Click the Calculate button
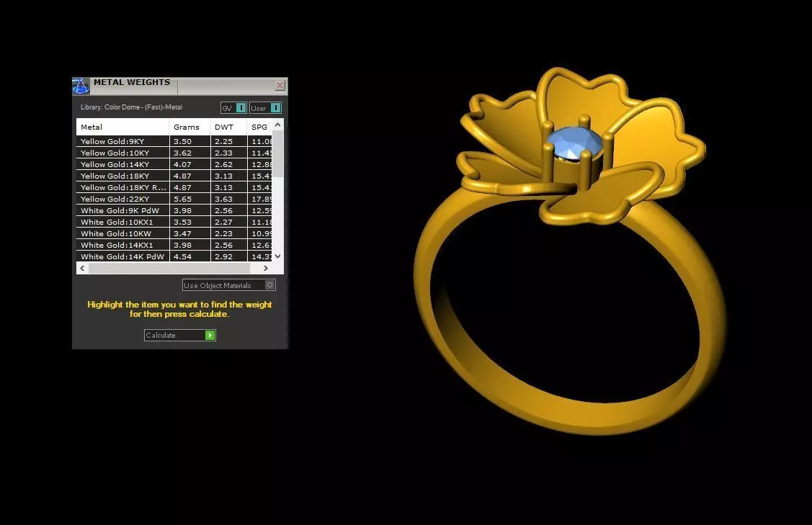Screen dimensions: 812x525 (x=179, y=335)
